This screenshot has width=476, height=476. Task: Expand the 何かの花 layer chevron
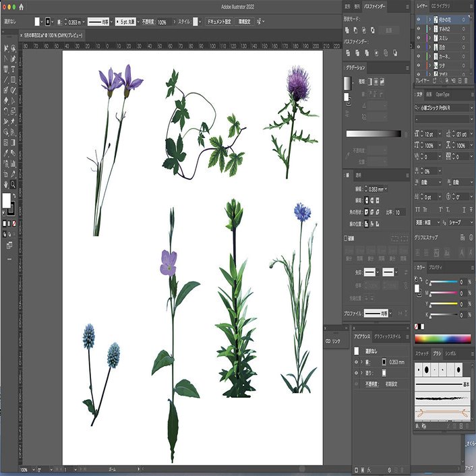pyautogui.click(x=430, y=20)
